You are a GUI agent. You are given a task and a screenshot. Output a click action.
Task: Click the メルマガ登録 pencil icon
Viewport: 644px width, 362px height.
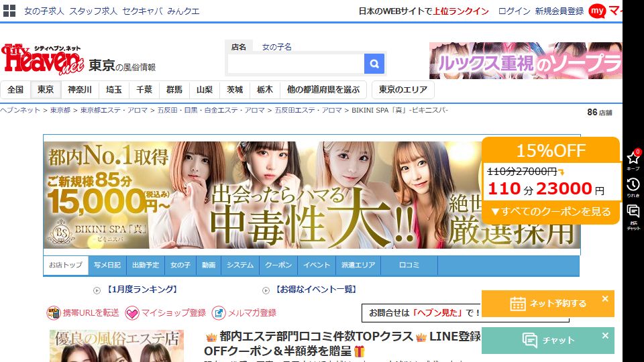pos(219,313)
